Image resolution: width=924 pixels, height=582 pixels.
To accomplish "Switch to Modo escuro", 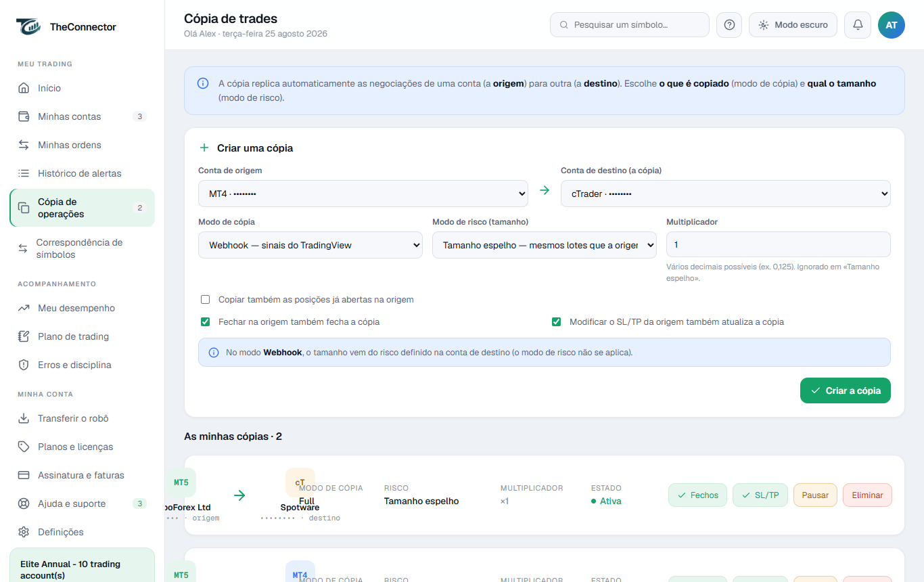I will point(793,25).
